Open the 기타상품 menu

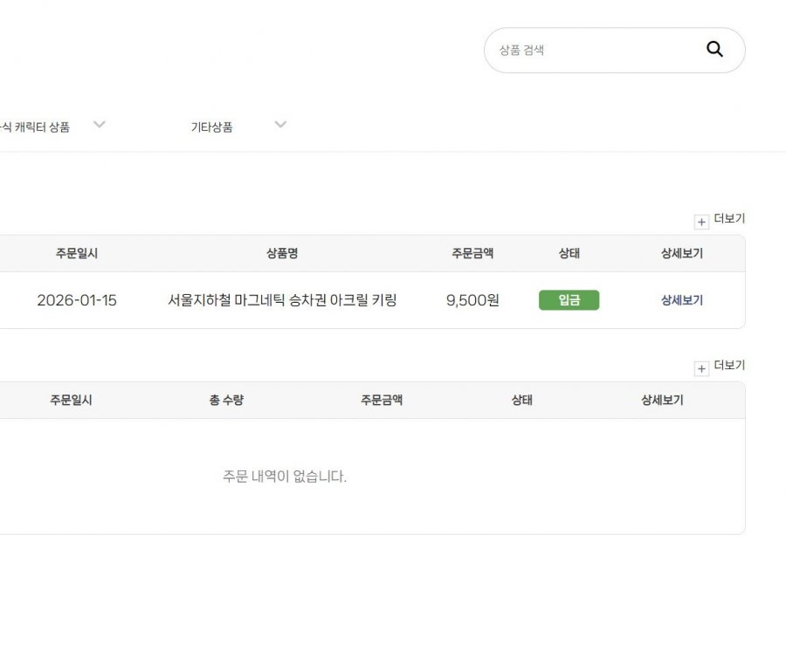tap(212, 127)
